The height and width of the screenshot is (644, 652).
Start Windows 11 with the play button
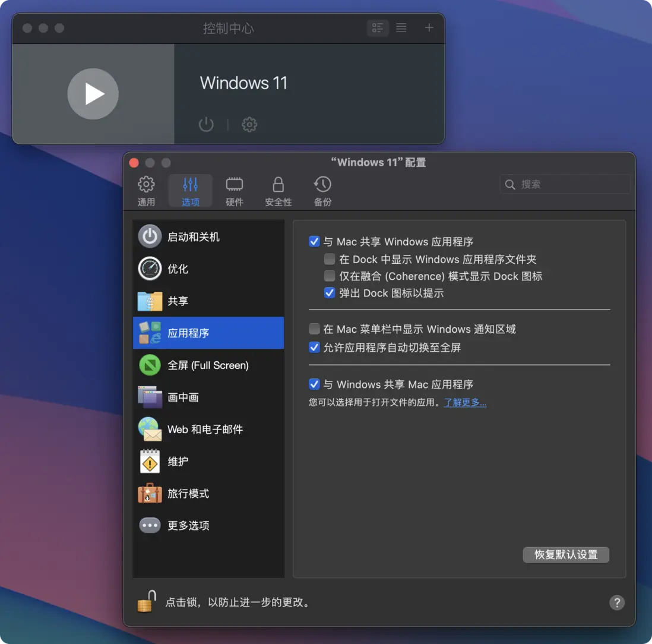pyautogui.click(x=93, y=94)
